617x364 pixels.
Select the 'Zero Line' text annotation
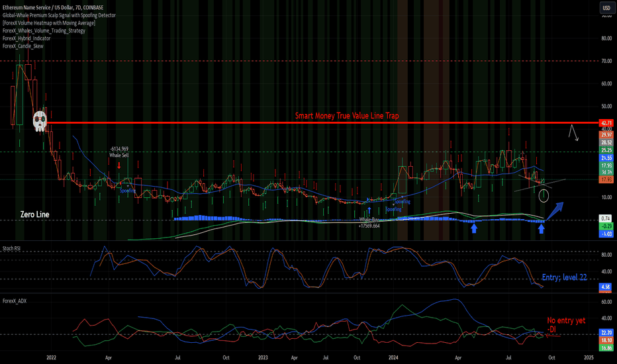click(34, 214)
